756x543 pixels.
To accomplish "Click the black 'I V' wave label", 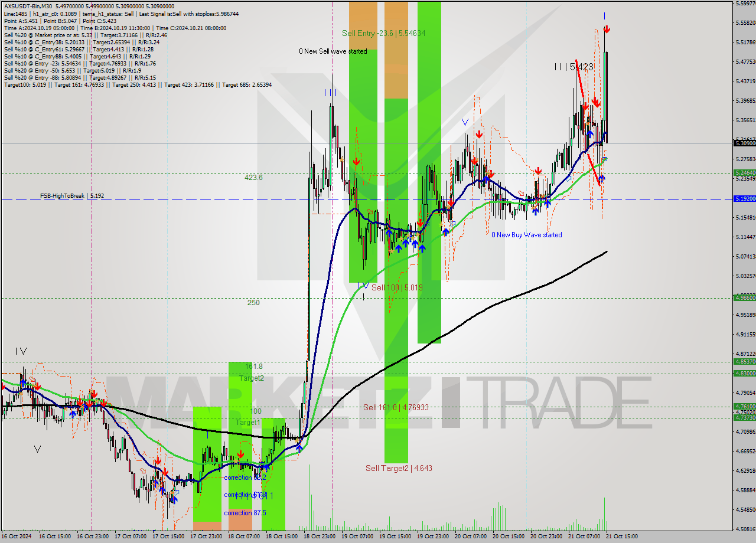I will [21, 351].
